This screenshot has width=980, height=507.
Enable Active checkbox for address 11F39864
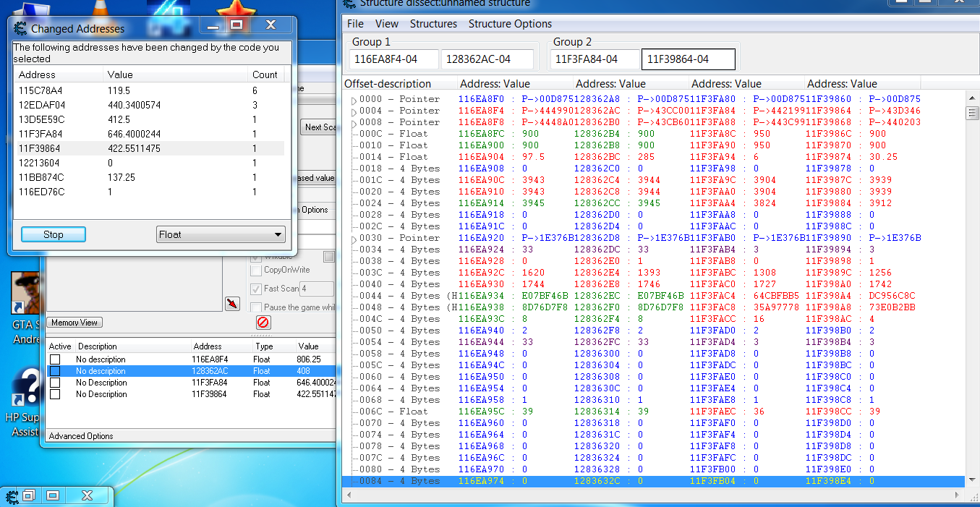pyautogui.click(x=55, y=394)
